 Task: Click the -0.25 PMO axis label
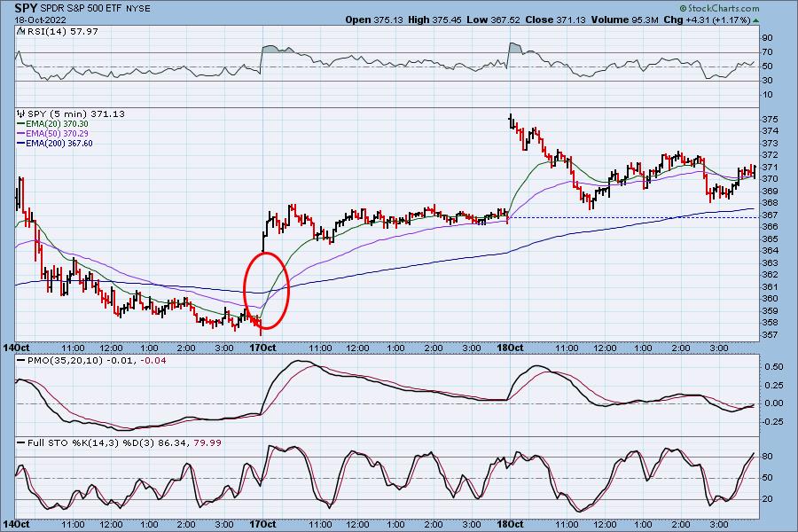773,422
